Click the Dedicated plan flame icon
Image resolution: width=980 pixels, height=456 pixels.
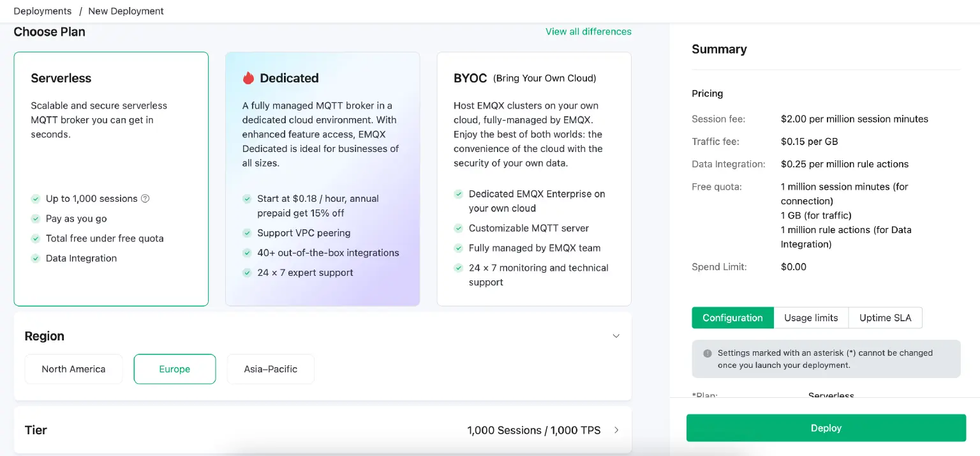point(248,78)
